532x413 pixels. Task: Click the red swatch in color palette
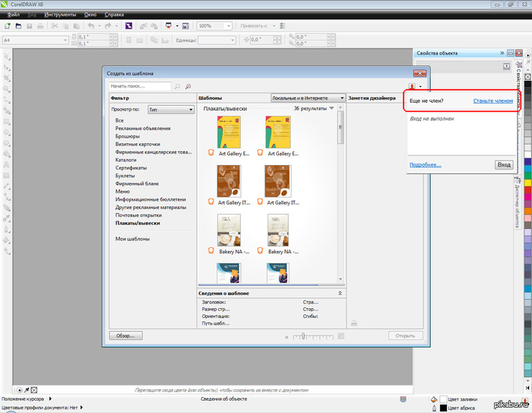coord(528,190)
